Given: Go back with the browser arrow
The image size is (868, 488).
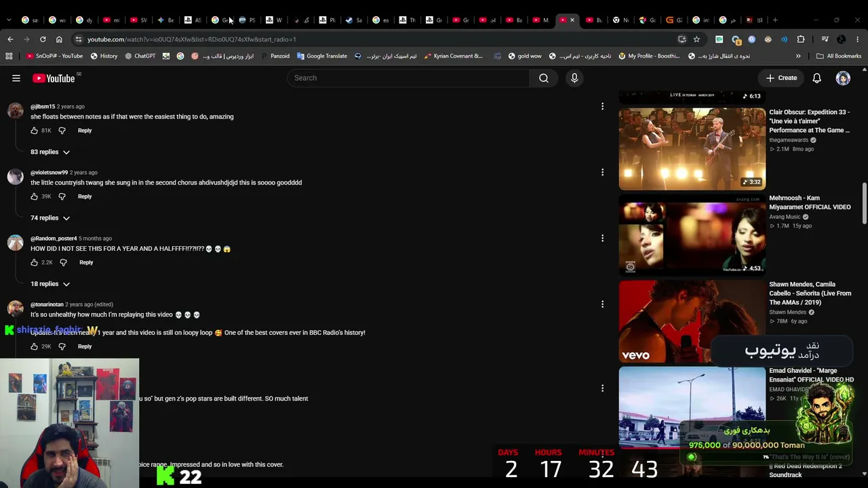Looking at the screenshot, I should coord(10,39).
